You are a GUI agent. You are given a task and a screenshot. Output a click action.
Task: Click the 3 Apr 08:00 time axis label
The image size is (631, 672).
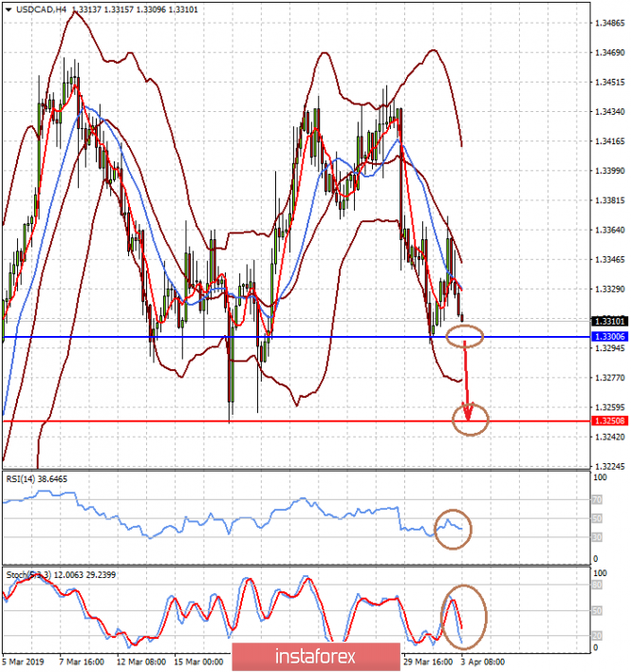pyautogui.click(x=484, y=660)
